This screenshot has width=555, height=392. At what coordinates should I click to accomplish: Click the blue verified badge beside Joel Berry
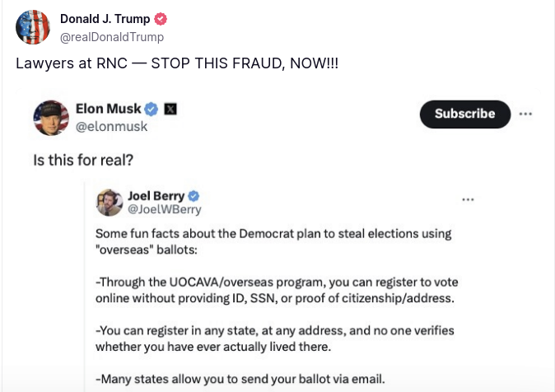coord(194,196)
